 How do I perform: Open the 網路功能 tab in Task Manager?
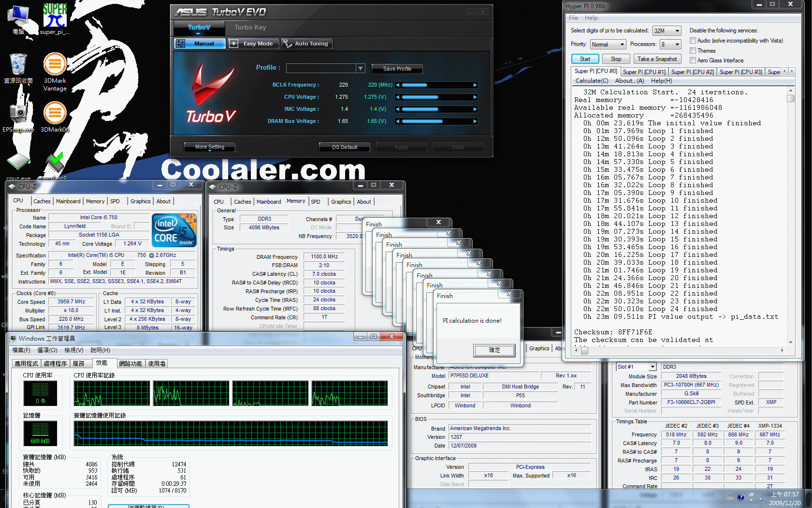(x=130, y=363)
